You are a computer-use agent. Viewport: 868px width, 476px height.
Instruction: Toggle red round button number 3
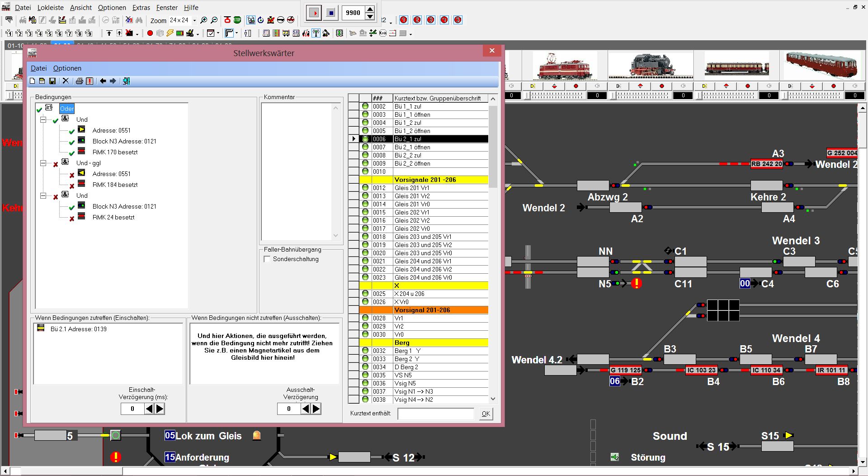pos(431,20)
